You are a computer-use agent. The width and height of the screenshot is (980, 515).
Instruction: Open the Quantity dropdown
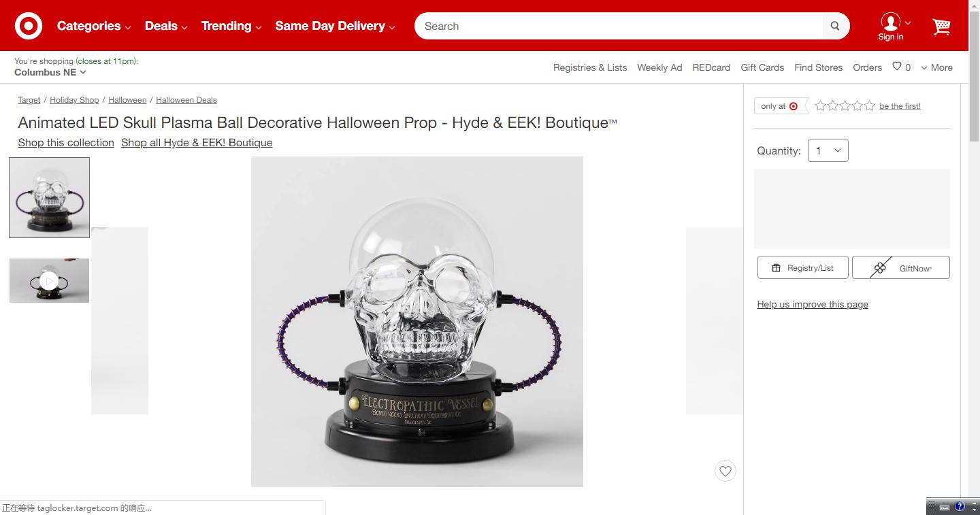[828, 150]
